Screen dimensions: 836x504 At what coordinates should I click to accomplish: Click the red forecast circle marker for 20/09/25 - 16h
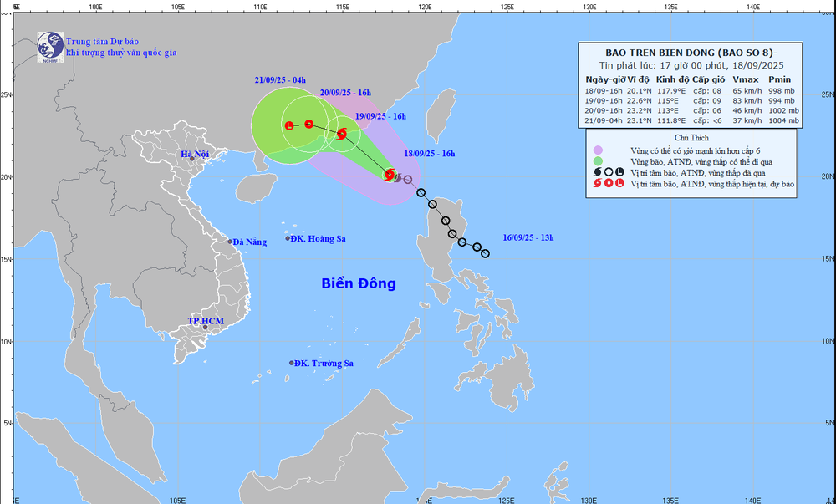click(x=308, y=125)
